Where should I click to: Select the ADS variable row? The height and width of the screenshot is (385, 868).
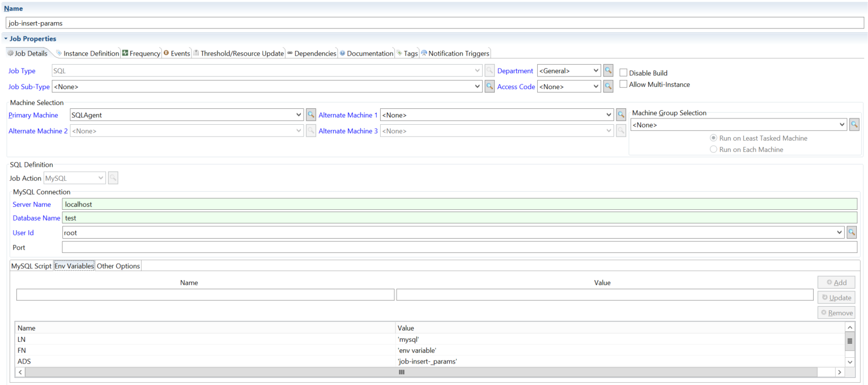coord(430,361)
